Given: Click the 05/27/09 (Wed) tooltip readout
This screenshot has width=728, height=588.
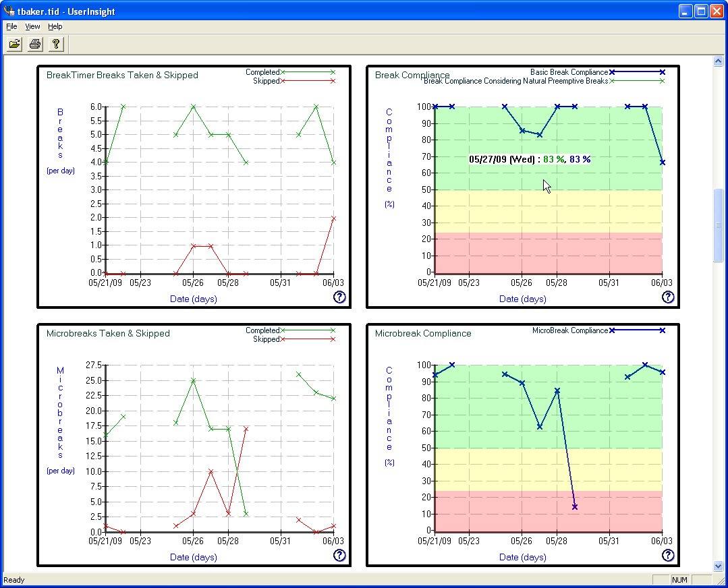Looking at the screenshot, I should [x=530, y=159].
